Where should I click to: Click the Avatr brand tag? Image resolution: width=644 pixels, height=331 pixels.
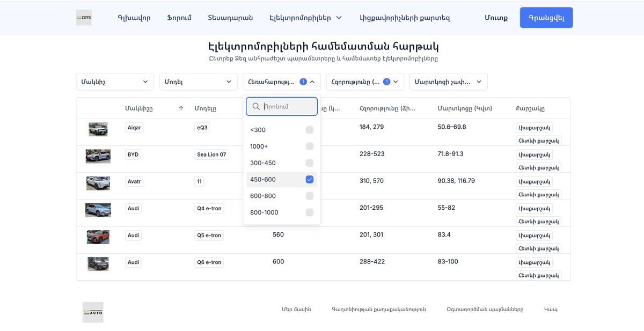coord(134,181)
